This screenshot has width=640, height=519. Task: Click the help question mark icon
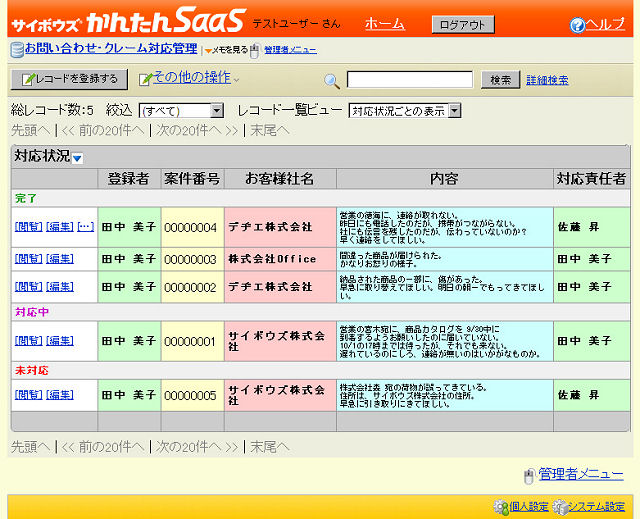[577, 25]
